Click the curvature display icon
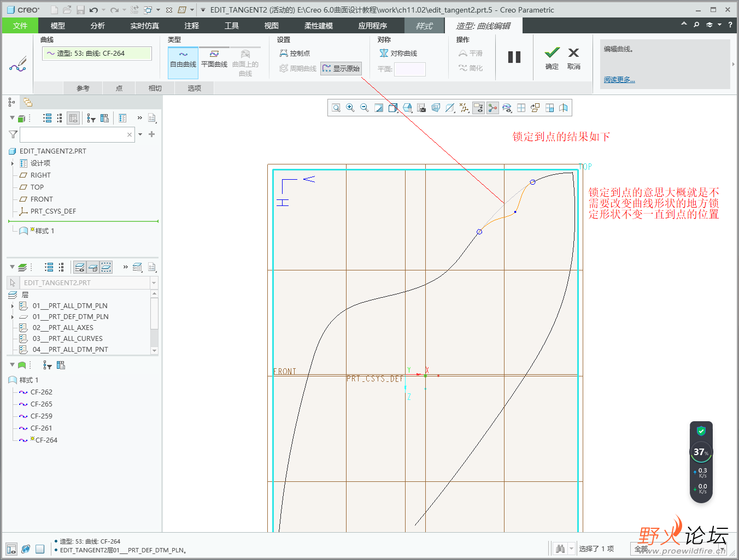Viewport: 739px width, 560px height. (x=507, y=108)
